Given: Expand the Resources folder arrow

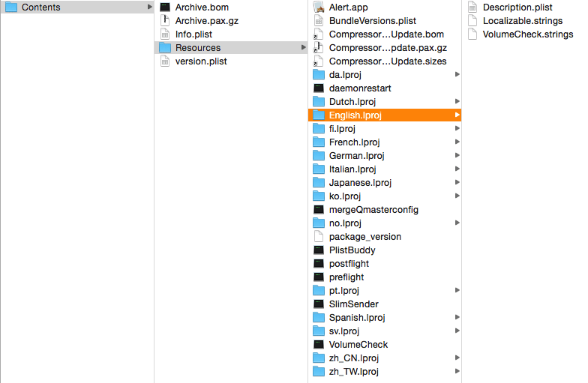Looking at the screenshot, I should click(x=303, y=47).
